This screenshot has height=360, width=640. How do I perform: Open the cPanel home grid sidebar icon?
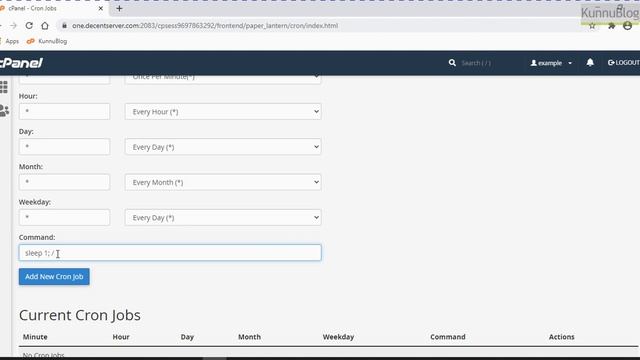4,87
